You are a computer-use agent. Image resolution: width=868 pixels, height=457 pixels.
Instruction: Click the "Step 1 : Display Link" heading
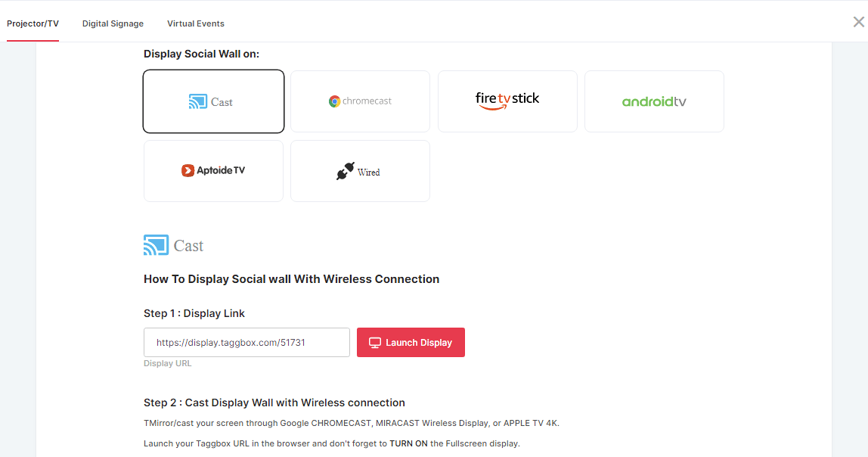[194, 313]
